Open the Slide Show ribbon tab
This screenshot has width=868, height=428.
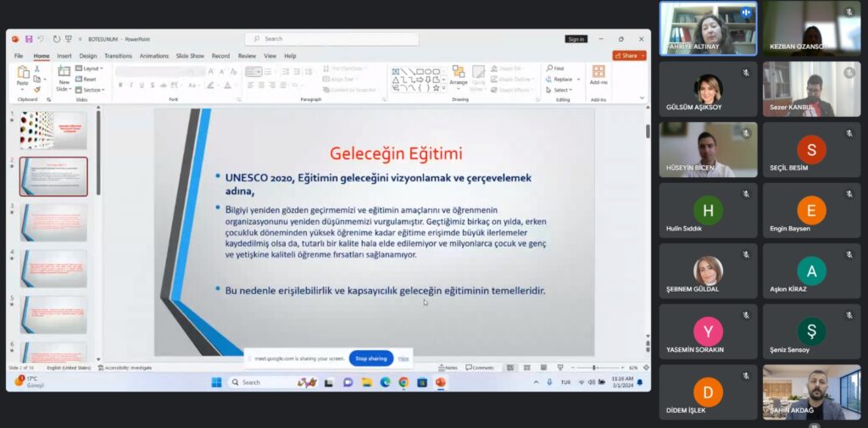[x=191, y=56]
